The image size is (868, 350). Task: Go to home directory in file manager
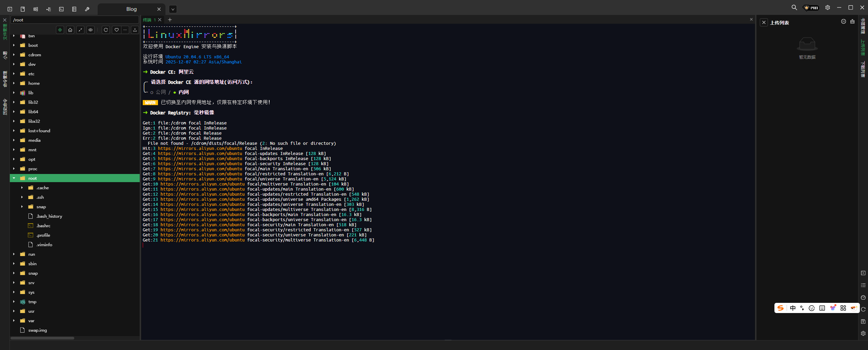click(70, 30)
